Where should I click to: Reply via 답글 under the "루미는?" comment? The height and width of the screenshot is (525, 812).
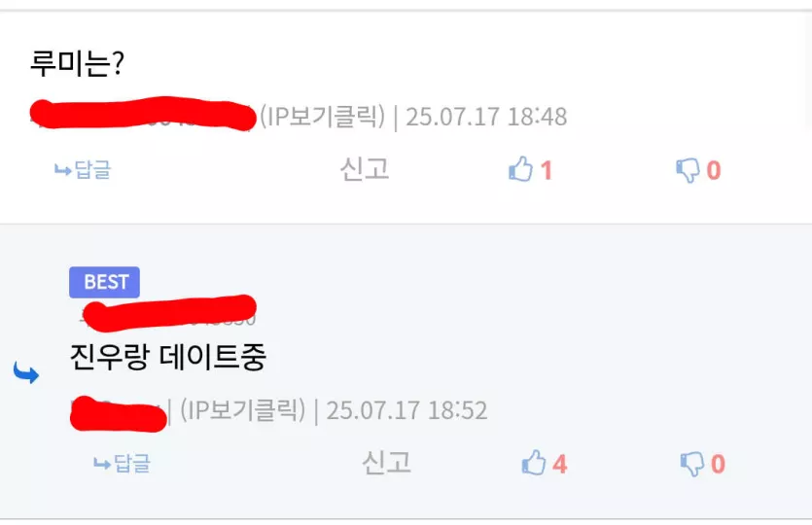coord(83,169)
